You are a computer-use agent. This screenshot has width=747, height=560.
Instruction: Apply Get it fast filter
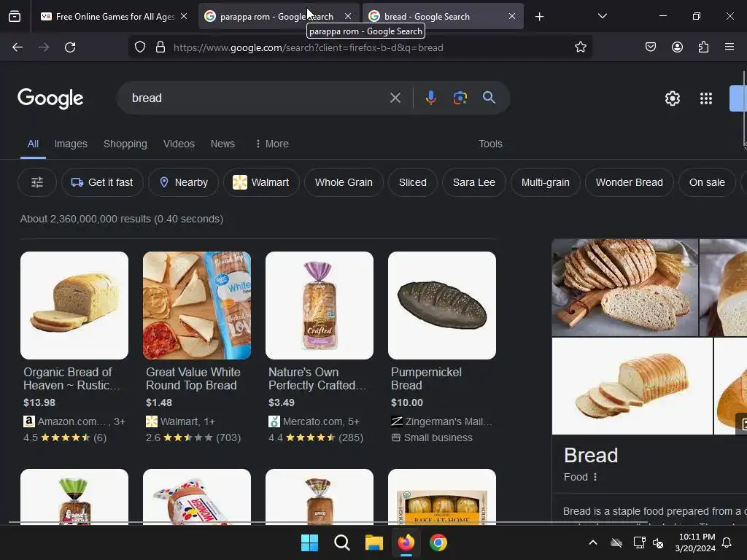(x=102, y=182)
